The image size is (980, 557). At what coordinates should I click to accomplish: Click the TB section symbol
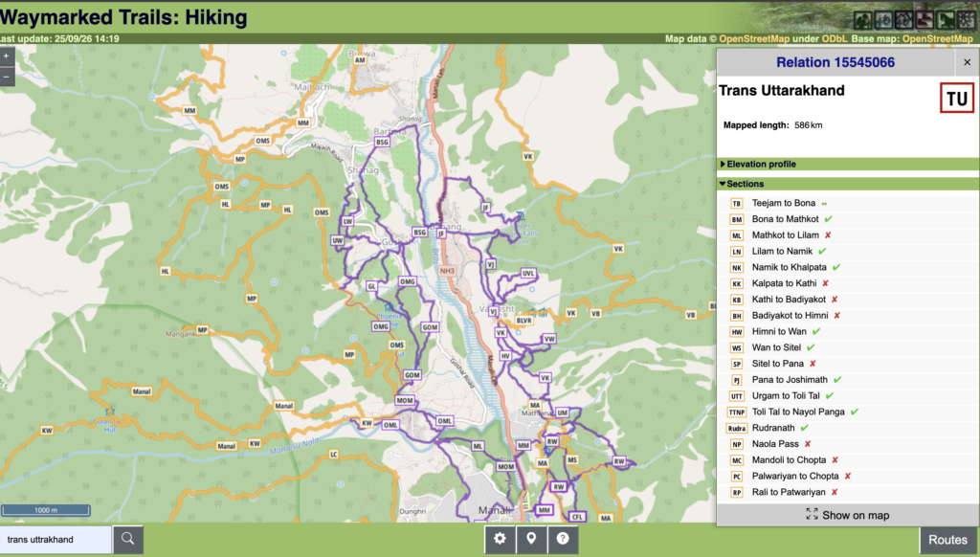[737, 203]
